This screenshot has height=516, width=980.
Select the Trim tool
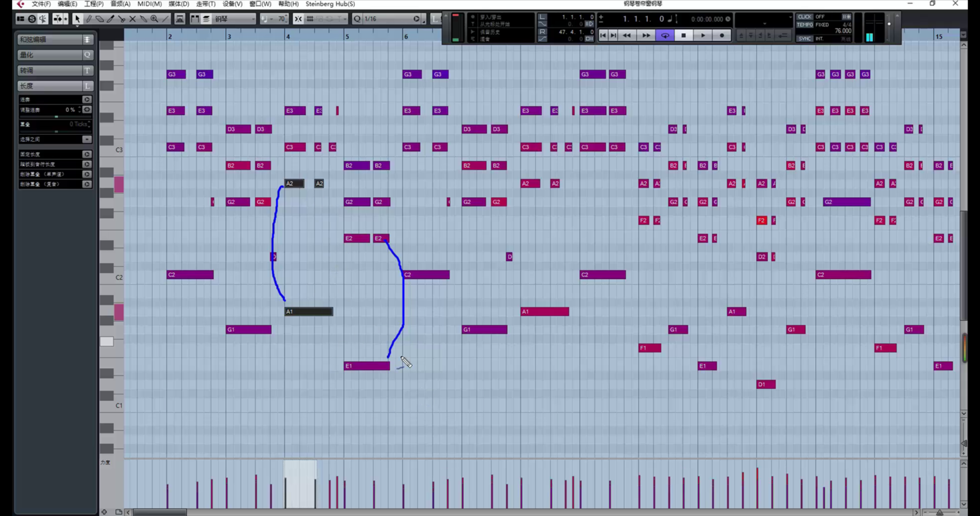[110, 19]
